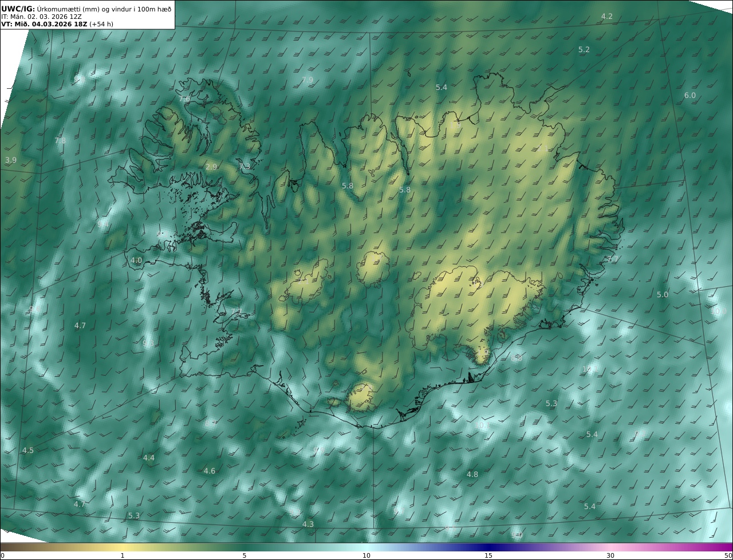Viewport: 733px width, 560px height.
Task: Click the map value '7.8'
Action: (x=60, y=140)
